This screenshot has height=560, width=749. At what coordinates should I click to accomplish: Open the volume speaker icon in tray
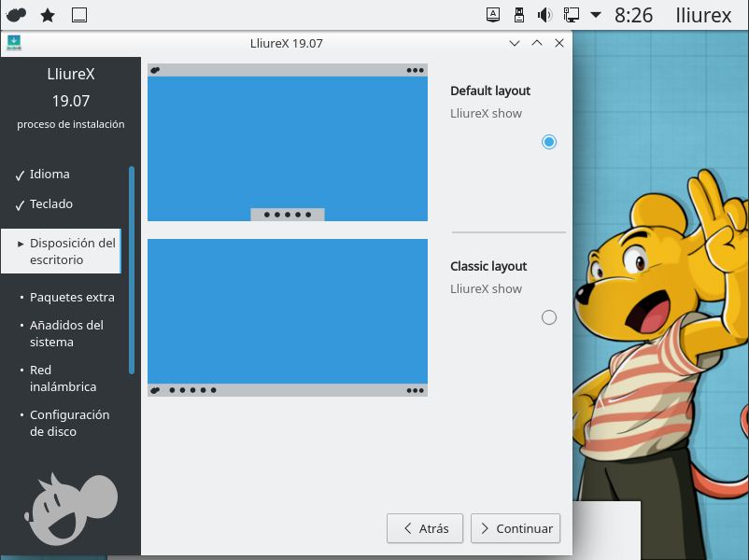pos(544,15)
